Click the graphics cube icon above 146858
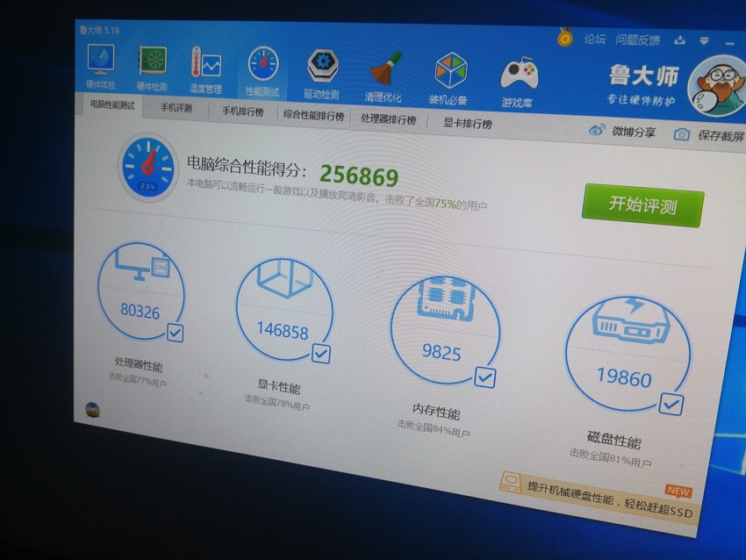The width and height of the screenshot is (746, 560). pyautogui.click(x=284, y=278)
